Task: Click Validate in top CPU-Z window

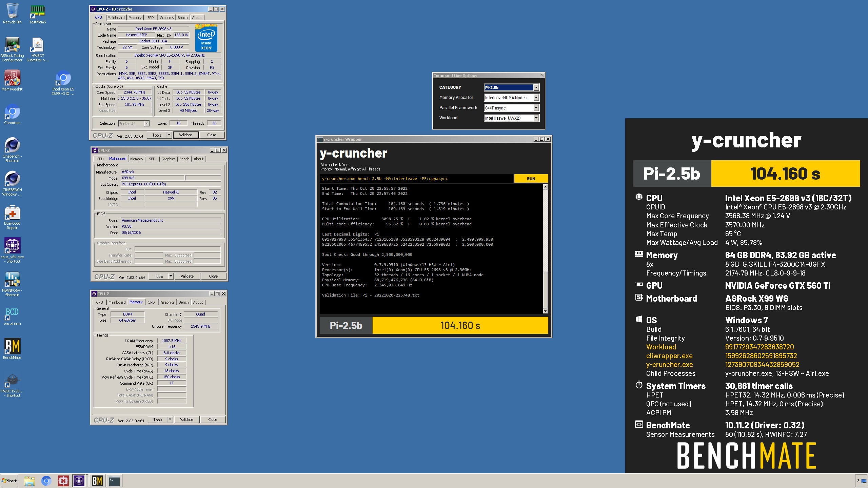Action: [x=185, y=135]
